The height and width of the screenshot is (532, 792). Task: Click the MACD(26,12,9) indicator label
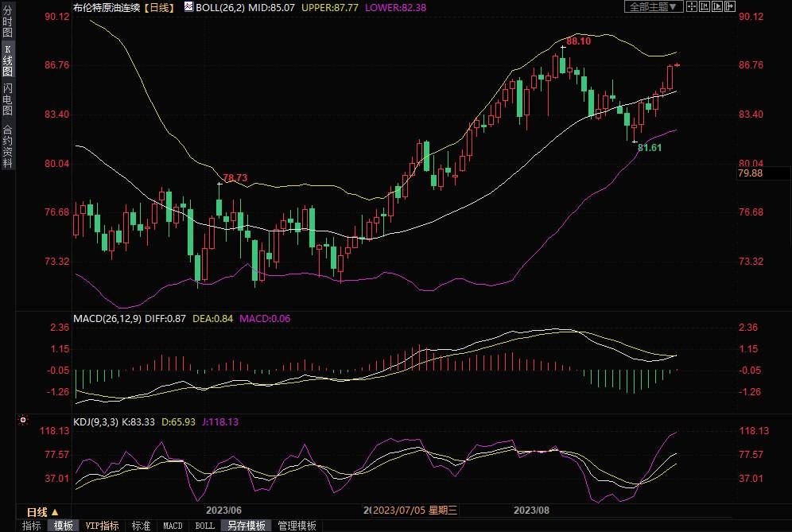click(x=107, y=319)
